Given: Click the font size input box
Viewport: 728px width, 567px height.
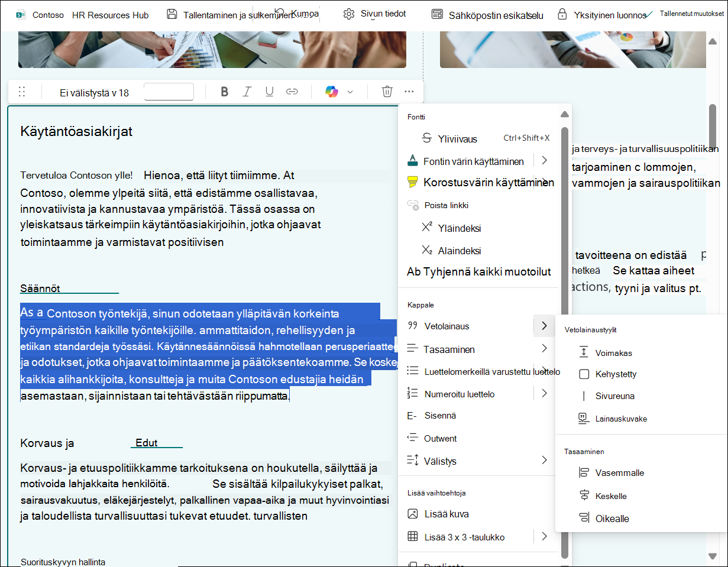Looking at the screenshot, I should click(x=169, y=92).
